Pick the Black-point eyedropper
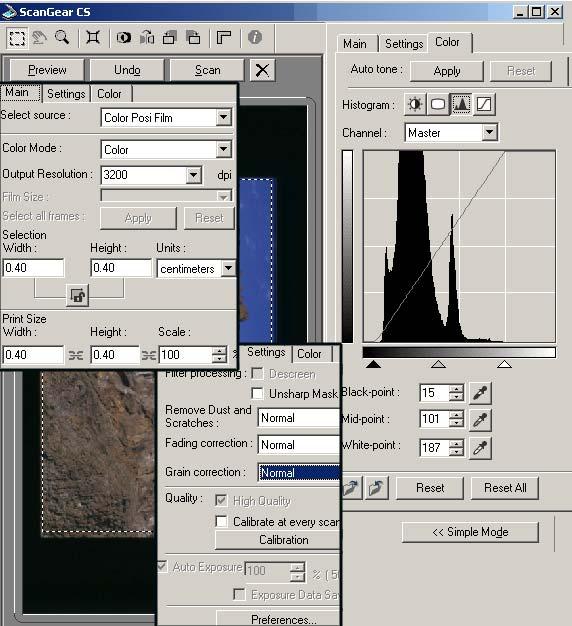 point(480,393)
